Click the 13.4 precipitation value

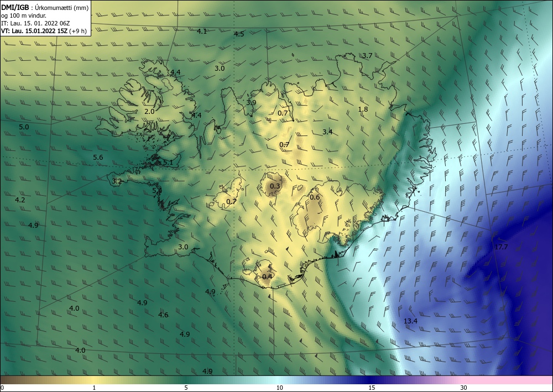coord(410,321)
